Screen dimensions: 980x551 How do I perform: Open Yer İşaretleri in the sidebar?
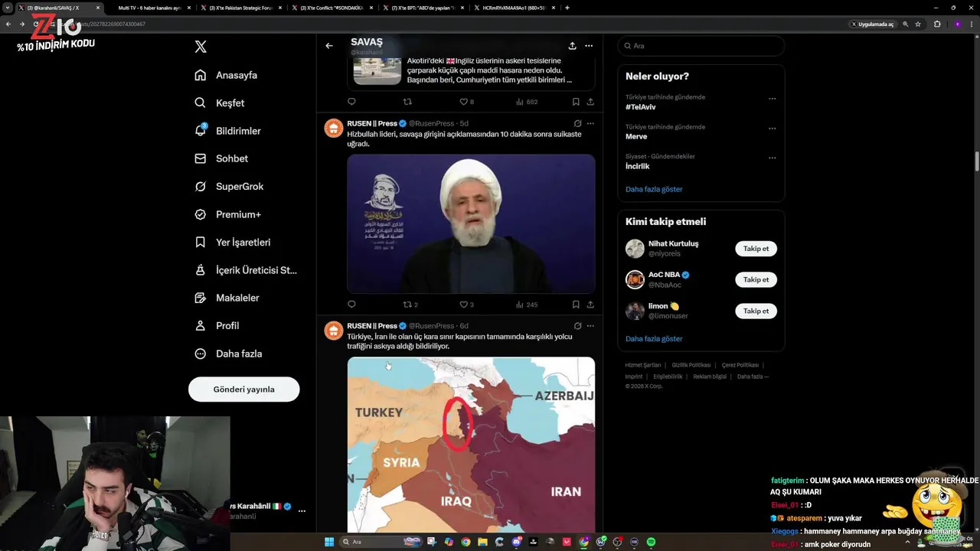click(x=233, y=242)
